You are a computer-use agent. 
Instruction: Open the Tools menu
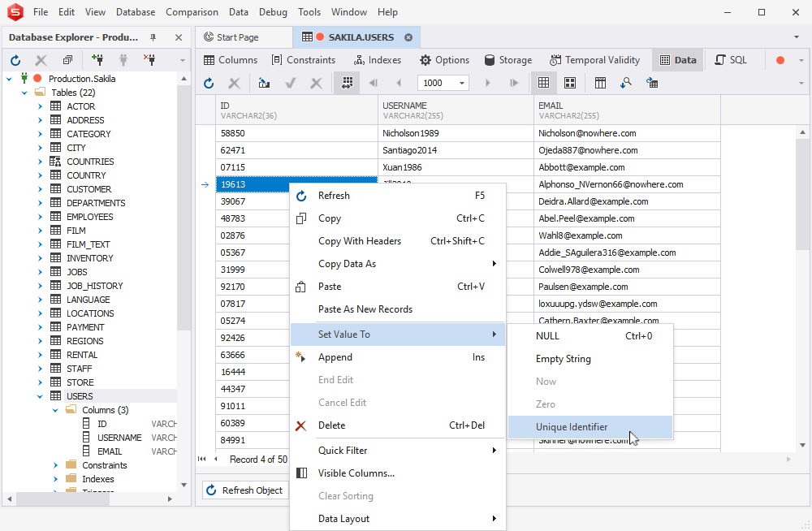pyautogui.click(x=309, y=12)
